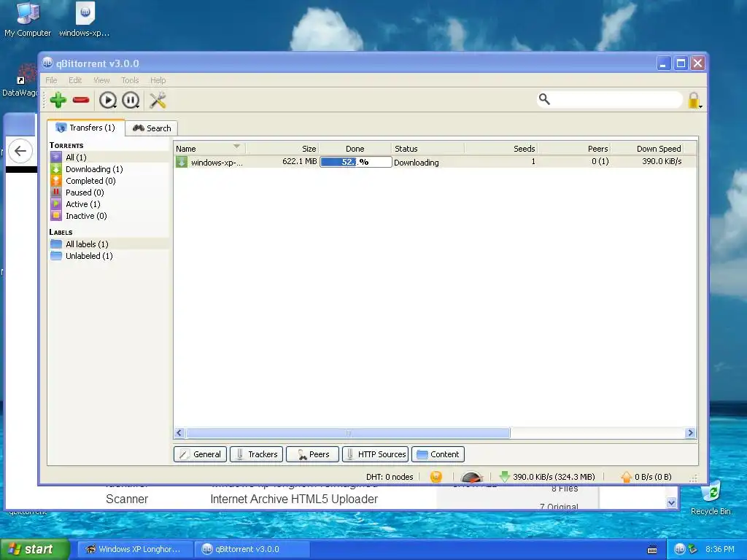Click the green download arrow icon on the windows-xp torrent row
The height and width of the screenshot is (560, 747).
tap(182, 162)
